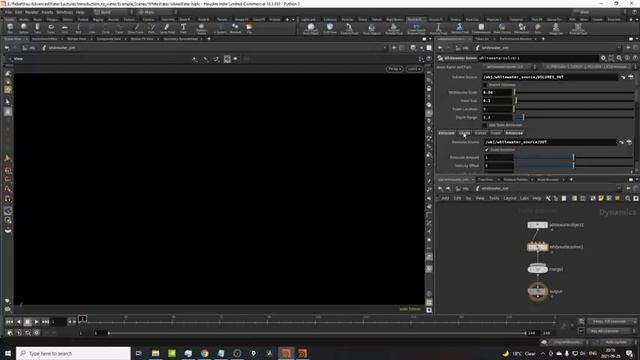The width and height of the screenshot is (640, 360).
Task: Open the Persp camera dropdown in viewport
Action: pos(395,69)
